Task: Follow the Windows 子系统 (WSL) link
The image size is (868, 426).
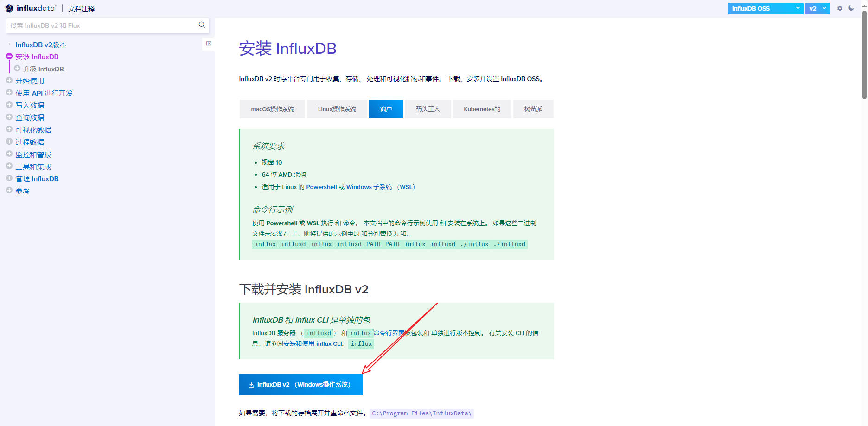Action: (x=381, y=187)
